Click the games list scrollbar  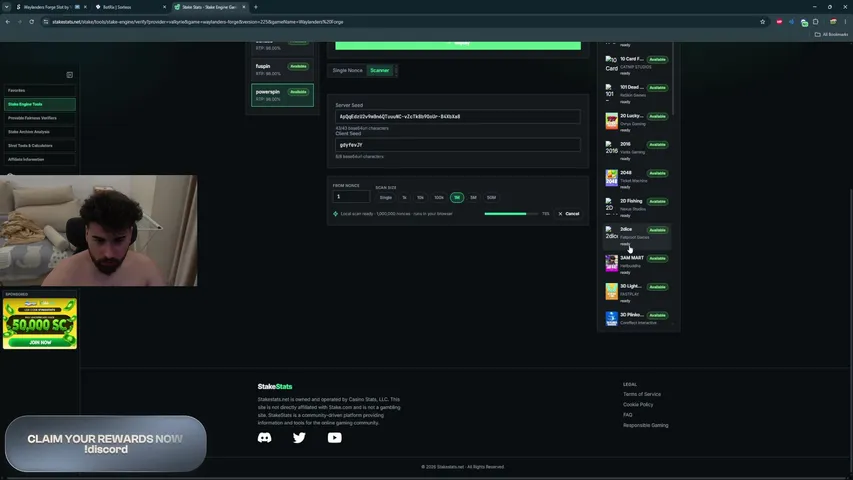tap(673, 79)
